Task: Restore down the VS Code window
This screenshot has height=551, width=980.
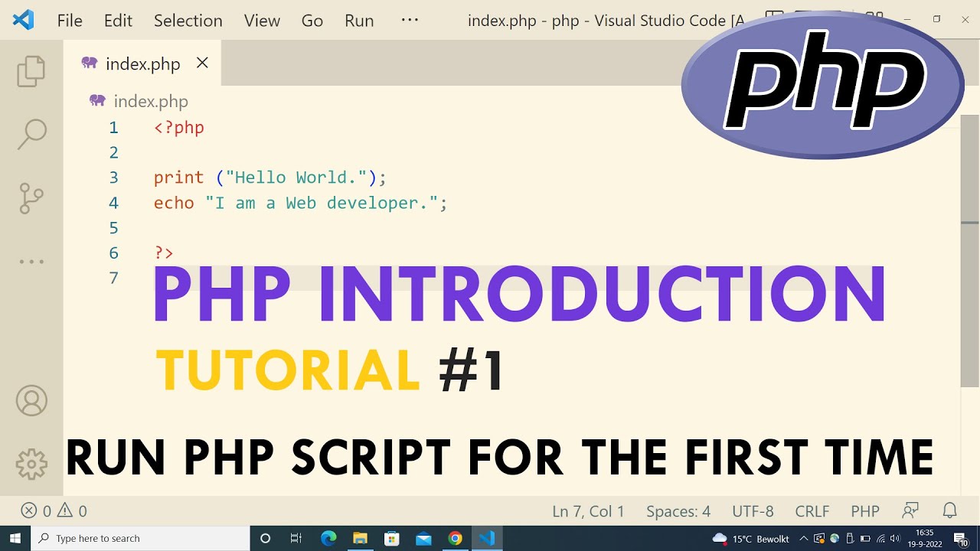Action: click(936, 20)
